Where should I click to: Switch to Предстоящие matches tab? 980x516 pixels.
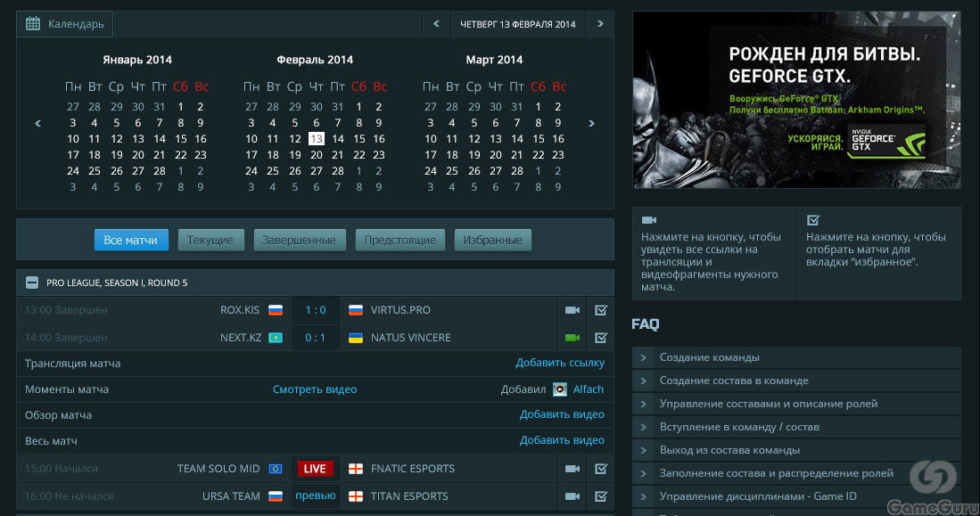[x=400, y=240]
